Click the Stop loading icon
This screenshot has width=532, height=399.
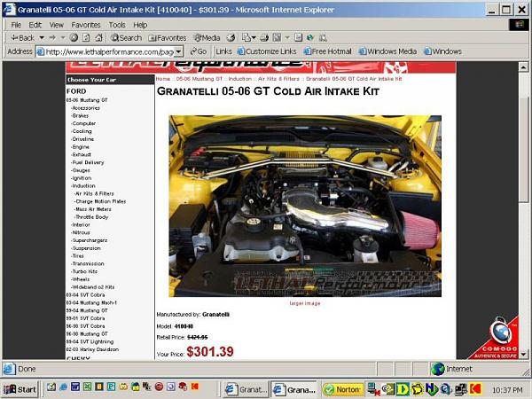click(74, 37)
